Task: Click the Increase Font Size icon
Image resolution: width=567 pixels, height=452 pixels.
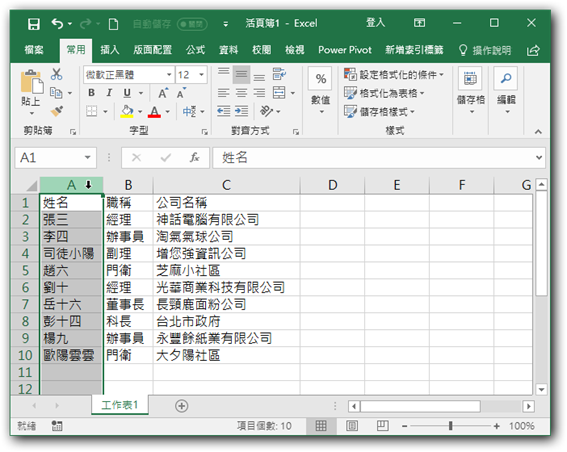Action: [x=163, y=93]
